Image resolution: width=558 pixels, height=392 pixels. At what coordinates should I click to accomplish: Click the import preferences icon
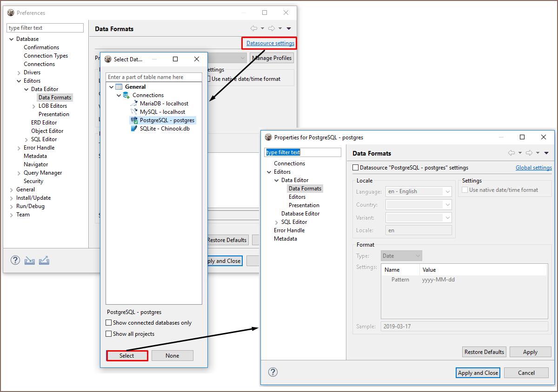tap(30, 260)
